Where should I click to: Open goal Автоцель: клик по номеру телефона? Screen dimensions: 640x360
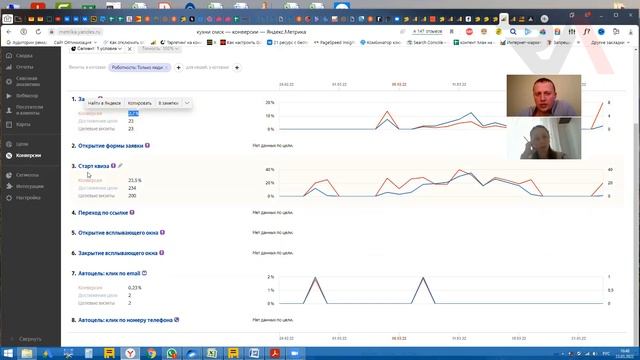[125, 320]
